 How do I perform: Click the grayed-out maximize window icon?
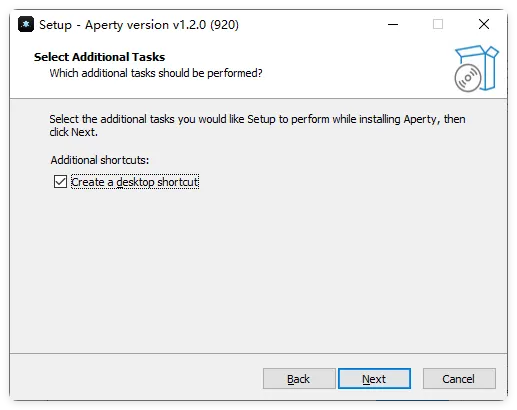438,24
